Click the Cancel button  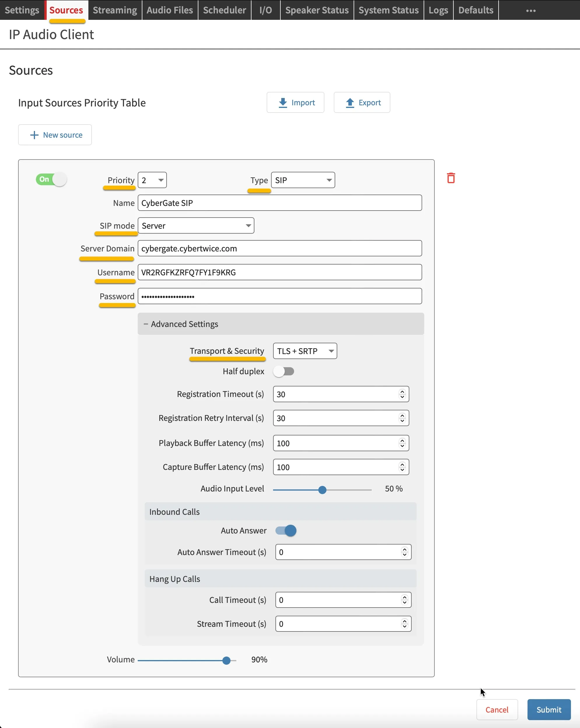tap(497, 709)
